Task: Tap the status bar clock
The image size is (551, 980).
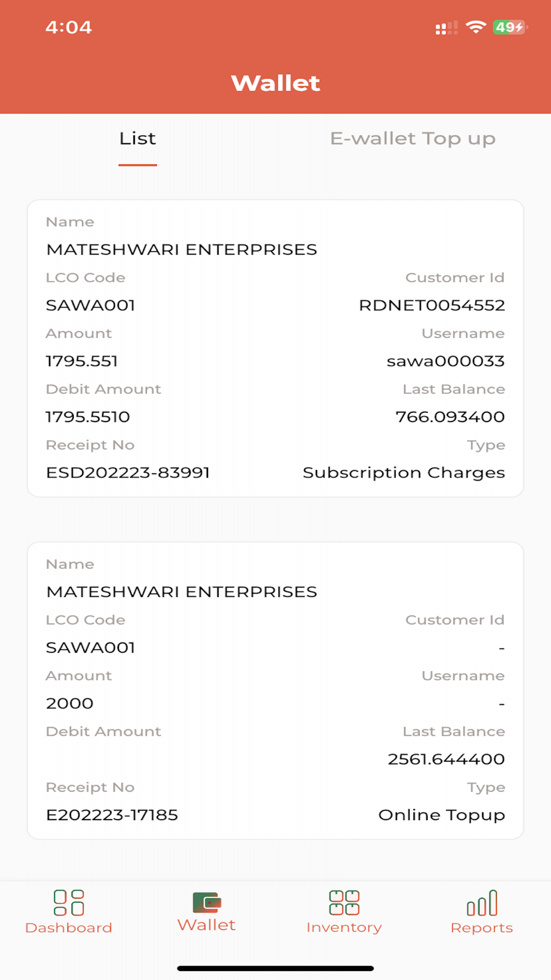Action: (x=69, y=27)
